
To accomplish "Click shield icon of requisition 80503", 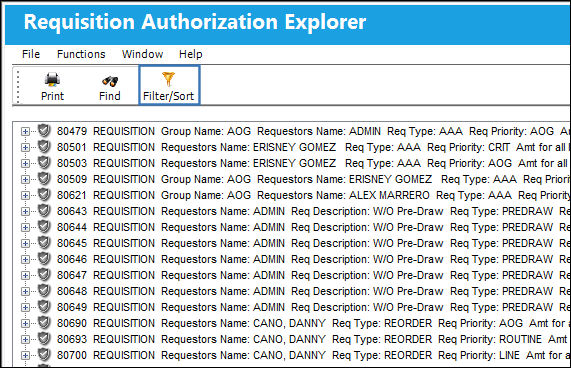I will point(44,162).
